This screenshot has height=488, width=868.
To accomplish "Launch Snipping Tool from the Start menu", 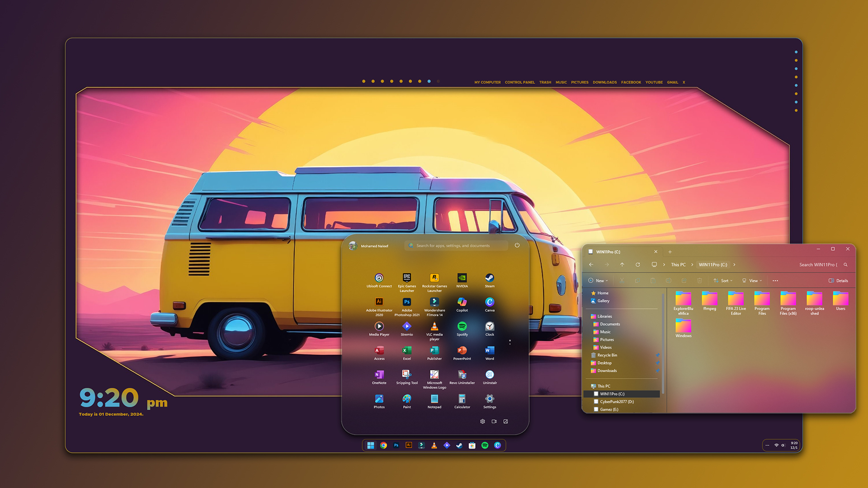I will (x=407, y=377).
